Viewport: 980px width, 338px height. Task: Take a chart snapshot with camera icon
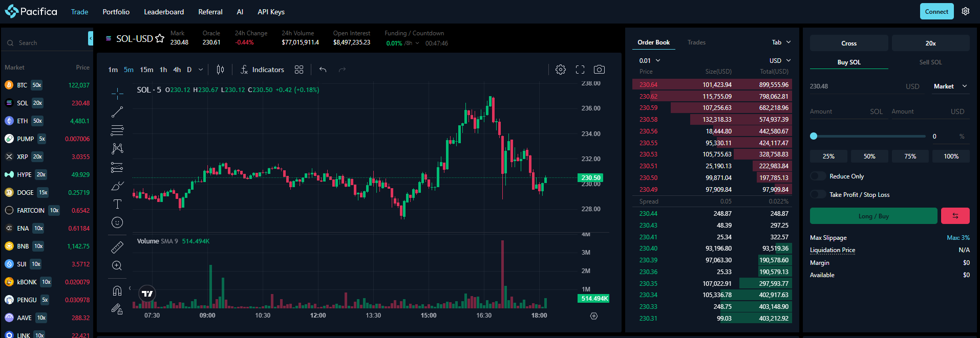(599, 70)
